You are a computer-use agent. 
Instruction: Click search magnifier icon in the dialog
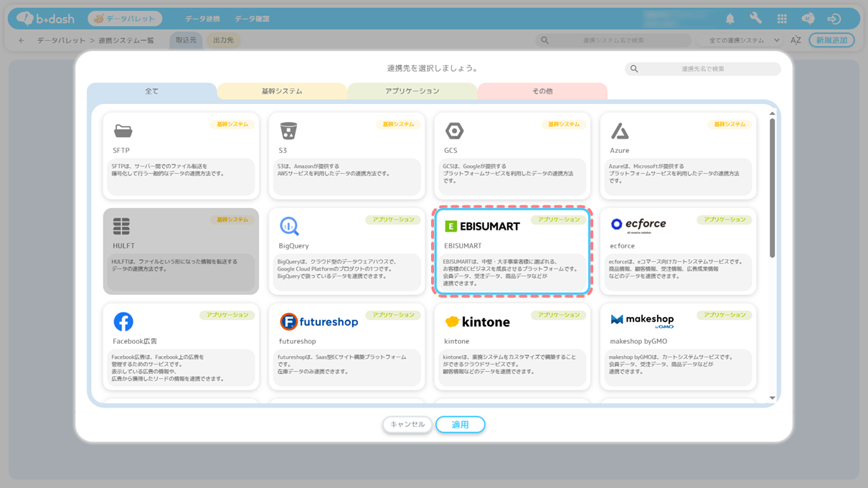click(x=634, y=69)
